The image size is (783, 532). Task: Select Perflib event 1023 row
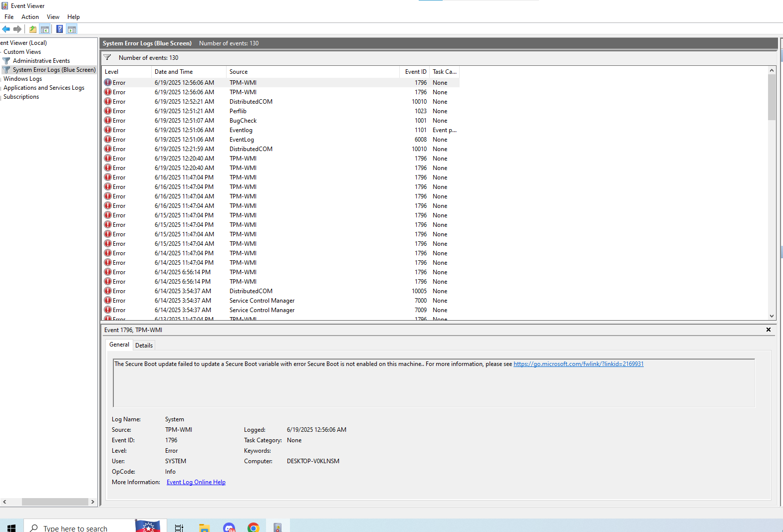tap(280, 111)
